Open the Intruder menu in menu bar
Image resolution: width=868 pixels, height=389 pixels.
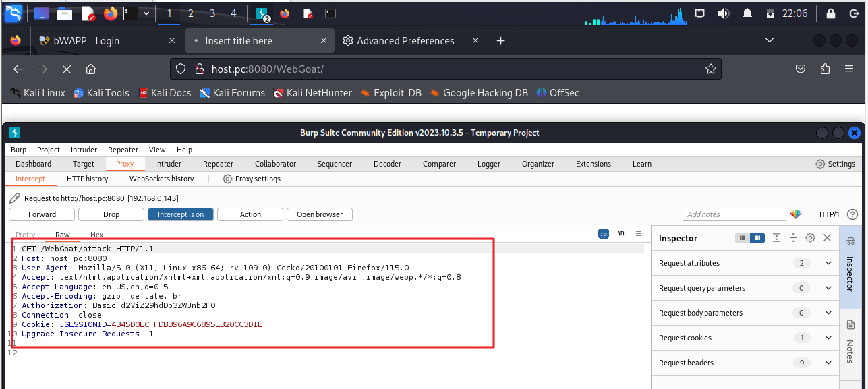point(84,150)
